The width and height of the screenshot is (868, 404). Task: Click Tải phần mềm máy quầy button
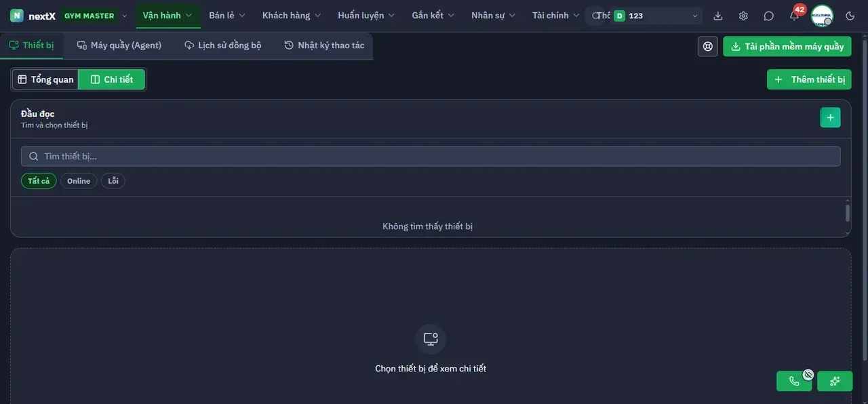[787, 46]
